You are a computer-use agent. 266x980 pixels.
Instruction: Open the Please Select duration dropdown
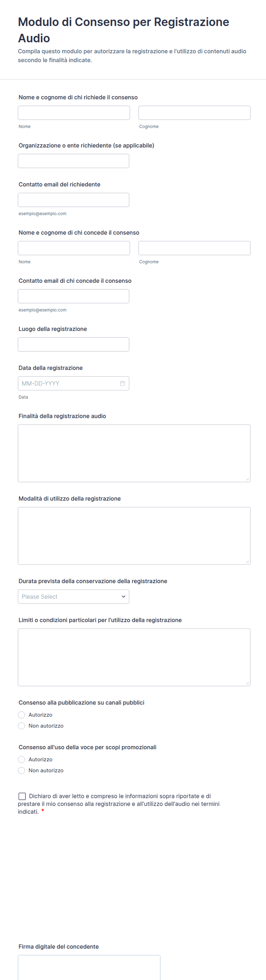(74, 596)
